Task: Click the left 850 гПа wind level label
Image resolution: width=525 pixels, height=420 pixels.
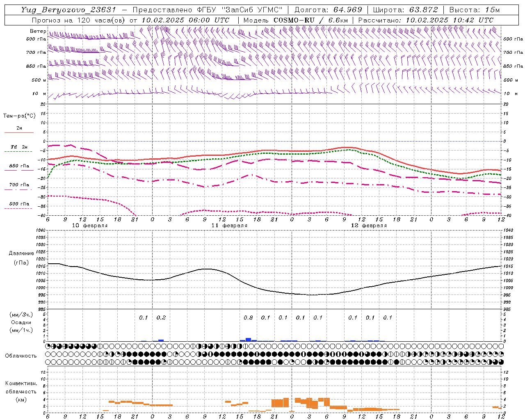Action: [36, 66]
